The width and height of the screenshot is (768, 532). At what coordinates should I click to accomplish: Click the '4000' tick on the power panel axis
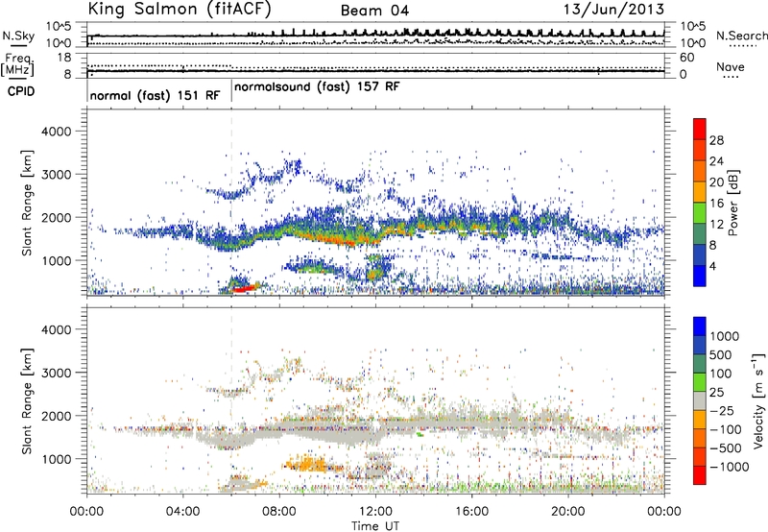(56, 132)
